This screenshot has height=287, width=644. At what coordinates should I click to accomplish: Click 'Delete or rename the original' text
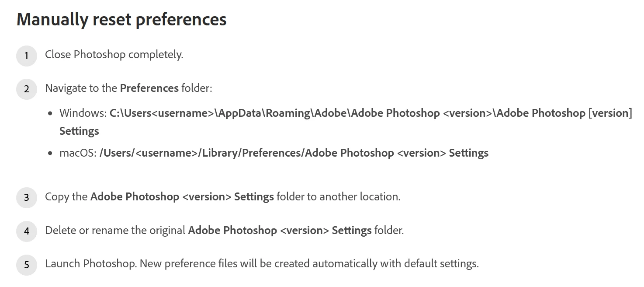coord(115,230)
